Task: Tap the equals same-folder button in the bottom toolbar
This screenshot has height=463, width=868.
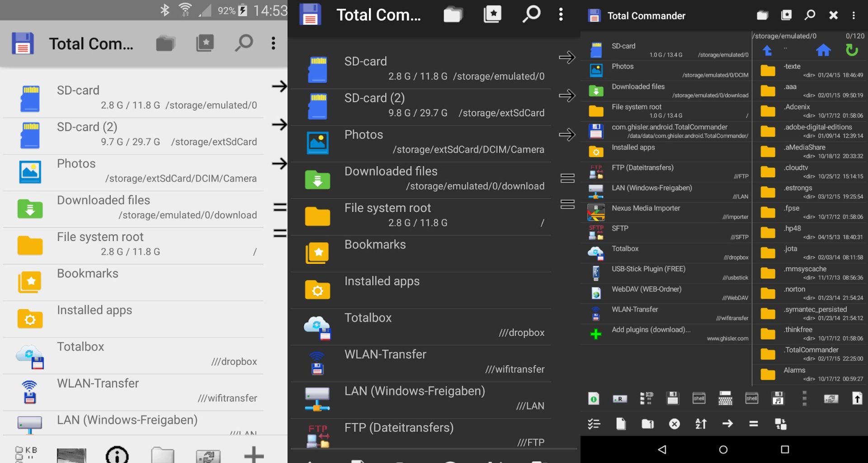Action: pos(754,424)
